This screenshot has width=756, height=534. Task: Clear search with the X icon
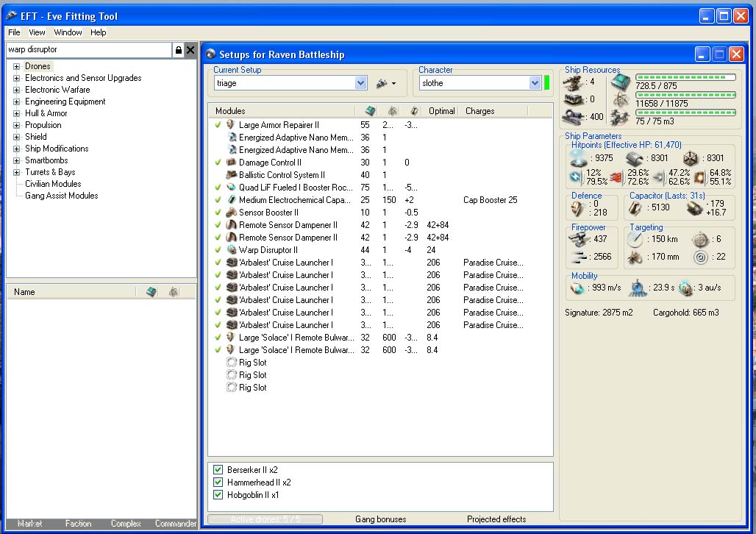(x=190, y=50)
